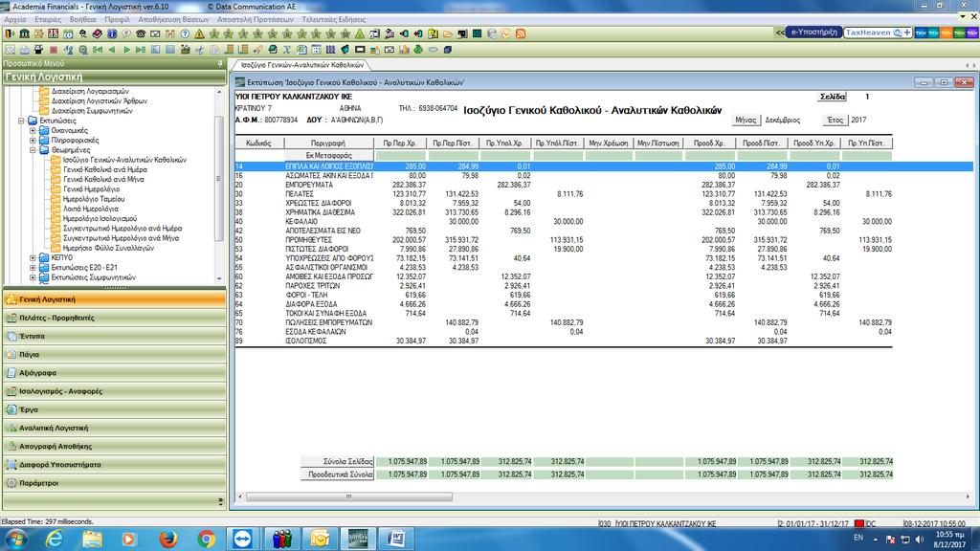Viewport: 980px width, 551px height.
Task: Click the blue info circle icon
Action: tap(112, 33)
